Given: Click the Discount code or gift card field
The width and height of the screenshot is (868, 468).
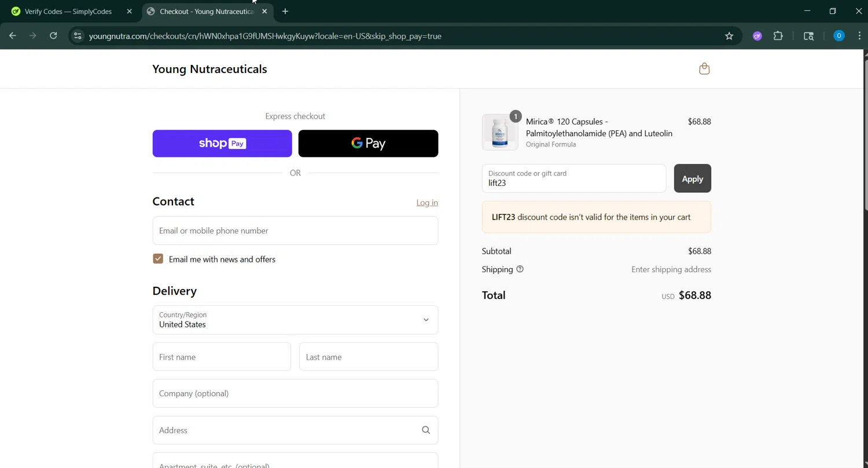Looking at the screenshot, I should [x=574, y=178].
